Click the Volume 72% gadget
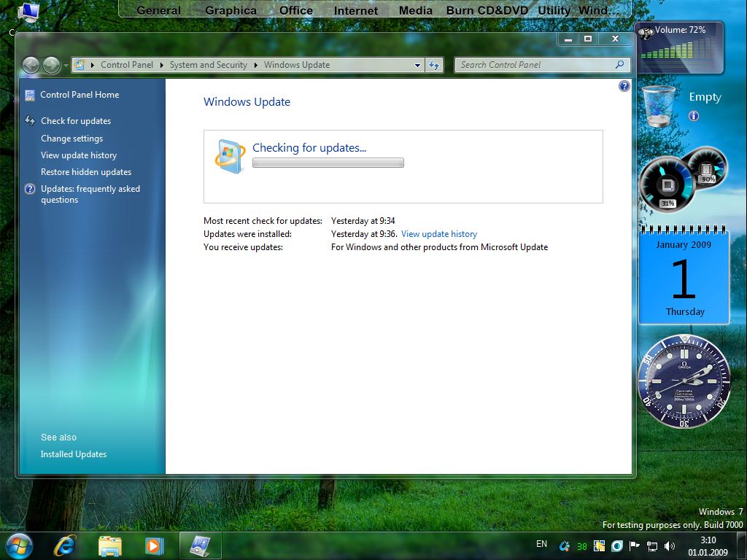The image size is (747, 560). pyautogui.click(x=680, y=47)
